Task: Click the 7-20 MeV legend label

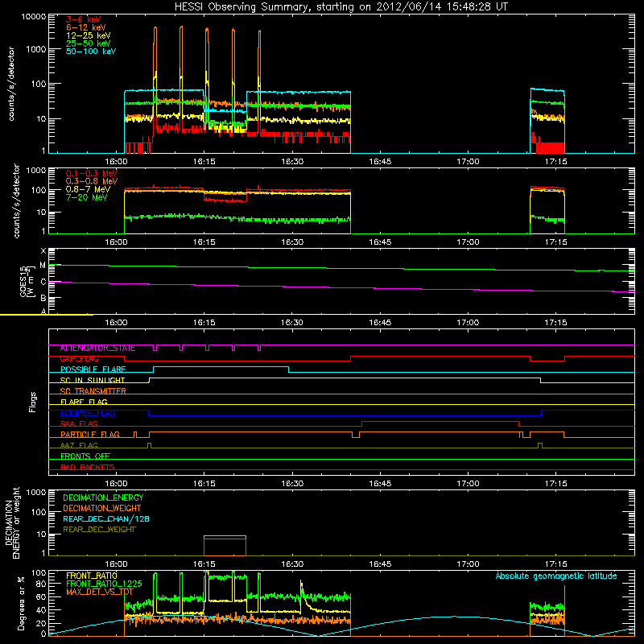Action: (x=86, y=197)
